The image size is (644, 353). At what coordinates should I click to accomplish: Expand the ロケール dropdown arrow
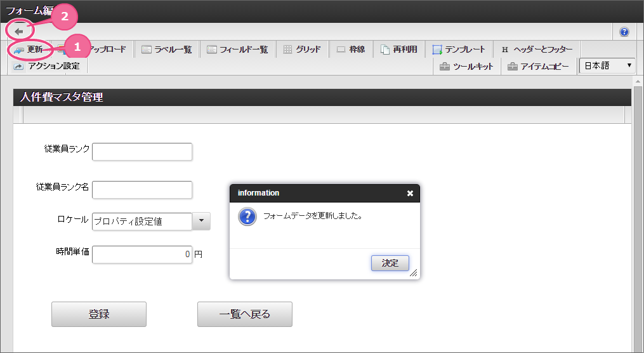201,221
